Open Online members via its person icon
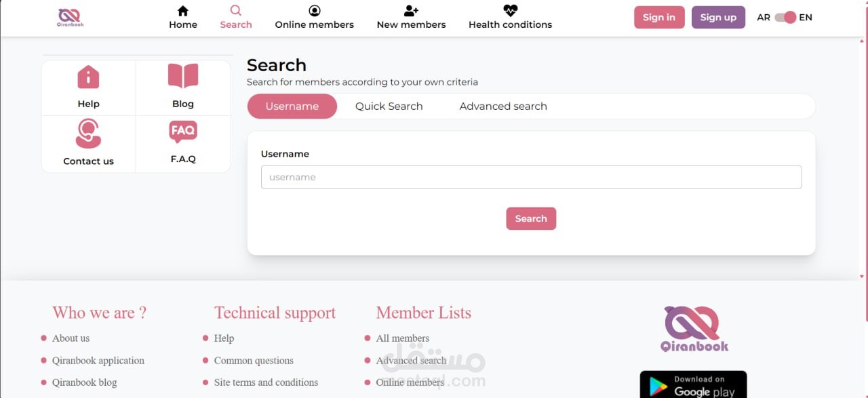This screenshot has width=868, height=398. click(314, 11)
